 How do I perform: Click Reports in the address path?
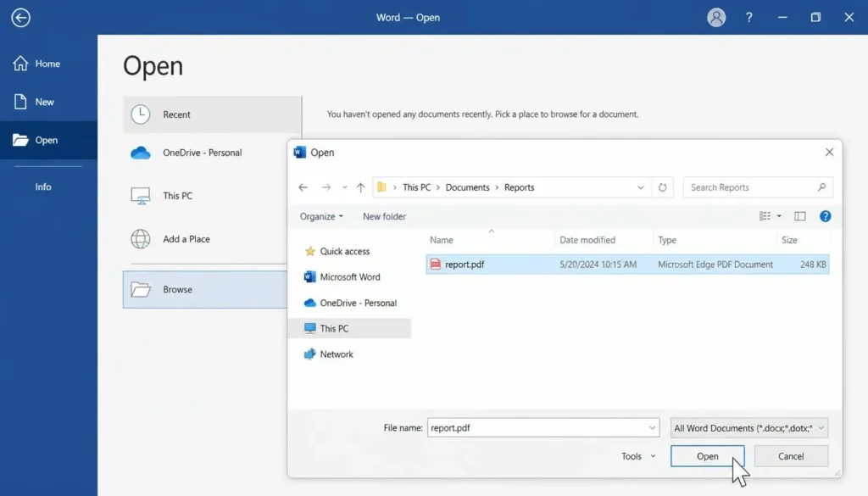[x=520, y=187]
